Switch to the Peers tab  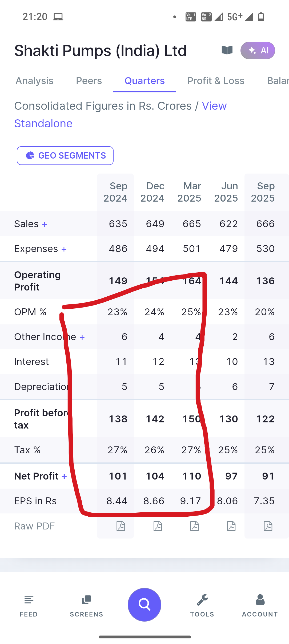pos(89,81)
